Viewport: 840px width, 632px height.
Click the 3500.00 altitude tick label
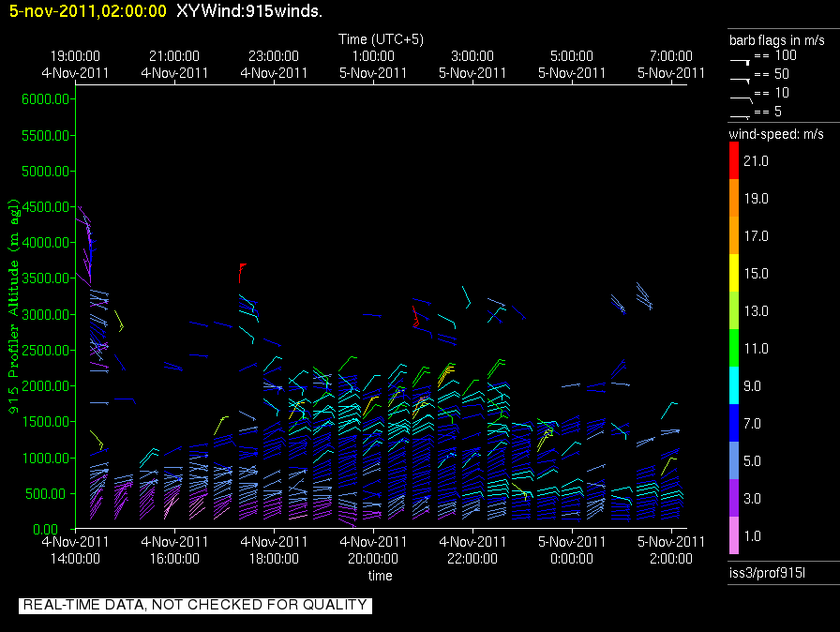tap(46, 278)
